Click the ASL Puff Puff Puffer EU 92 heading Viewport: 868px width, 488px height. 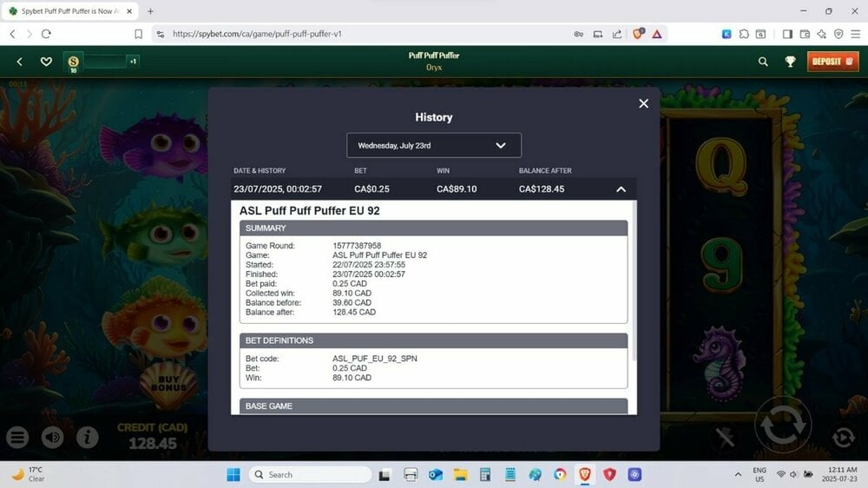310,210
